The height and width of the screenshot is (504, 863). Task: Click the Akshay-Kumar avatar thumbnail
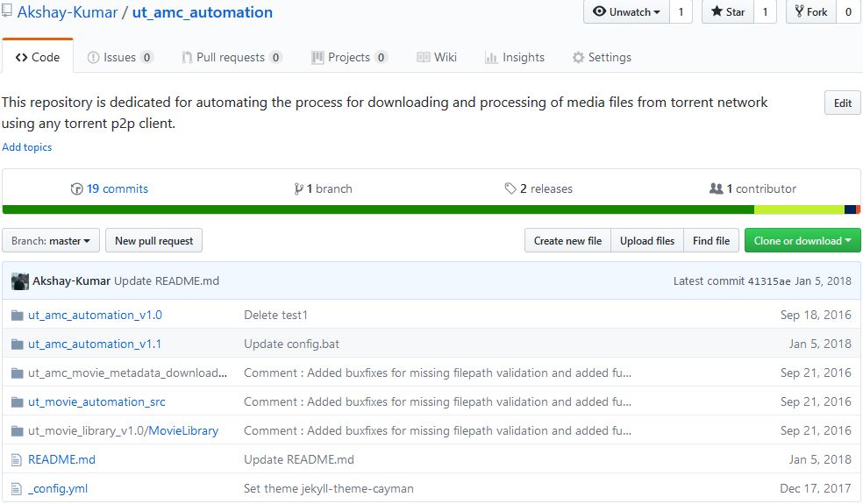tap(20, 281)
